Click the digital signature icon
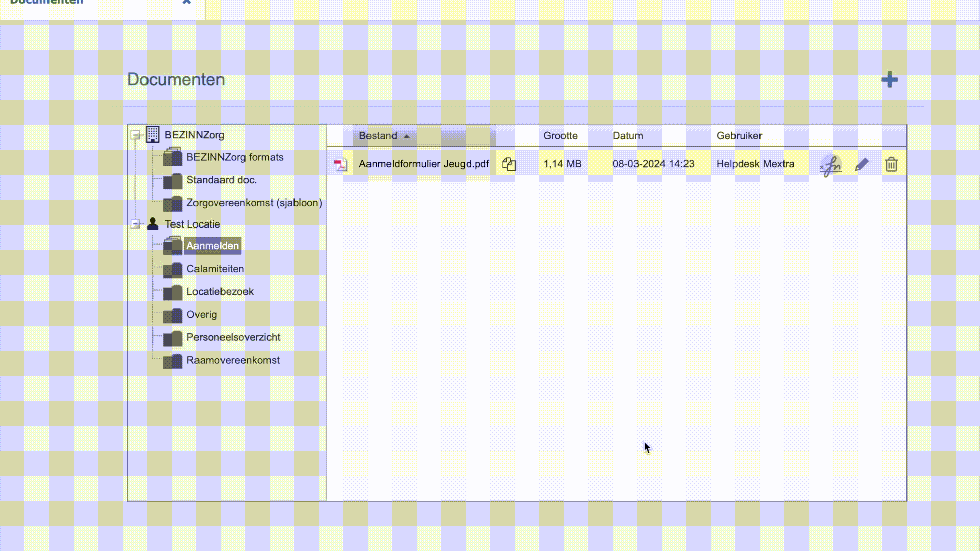Image resolution: width=980 pixels, height=551 pixels. (x=830, y=165)
